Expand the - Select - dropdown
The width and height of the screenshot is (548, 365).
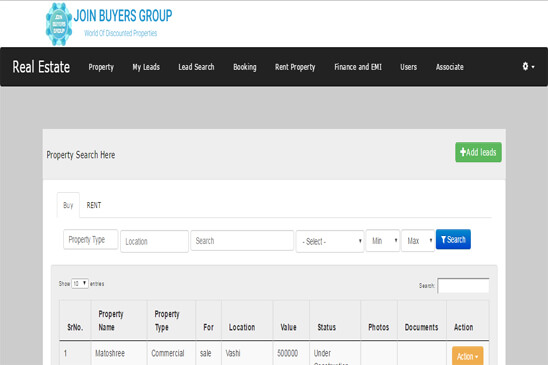click(x=330, y=241)
